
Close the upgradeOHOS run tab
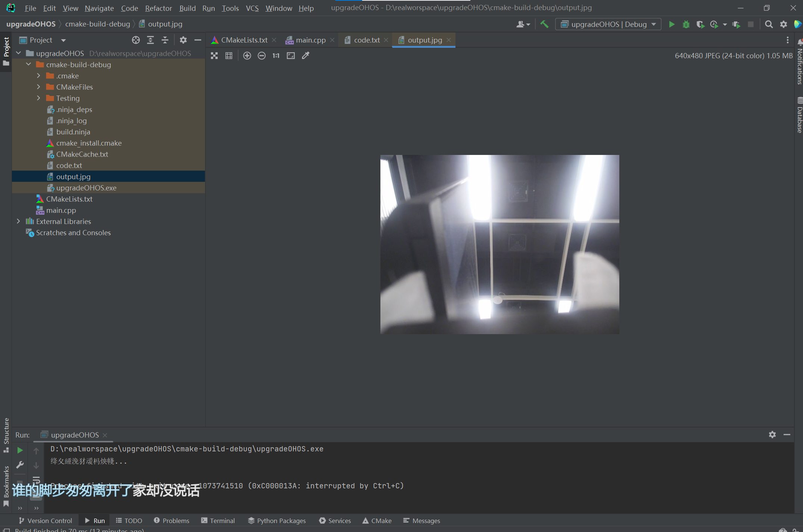point(105,435)
